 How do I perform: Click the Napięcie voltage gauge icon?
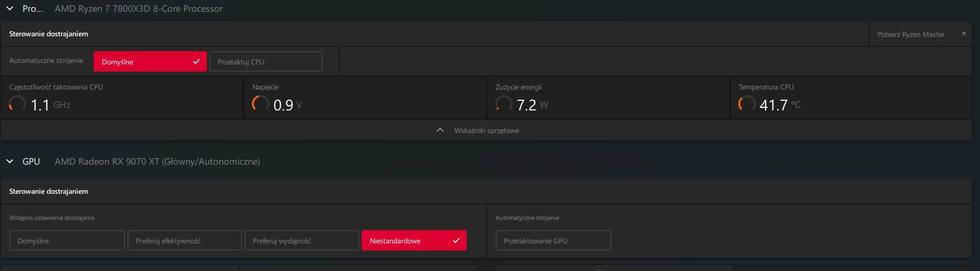coord(260,104)
